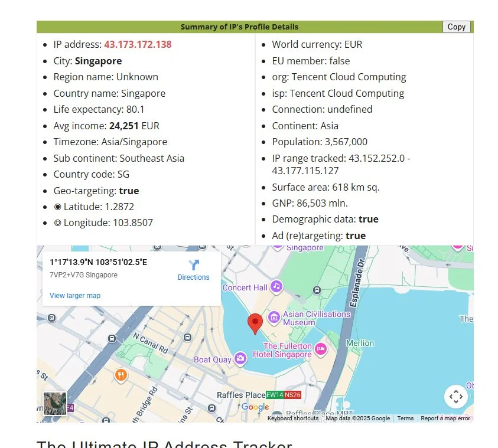Viewport: 498px width, 448px height.
Task: Click the Raffles Place station label
Action: (241, 395)
